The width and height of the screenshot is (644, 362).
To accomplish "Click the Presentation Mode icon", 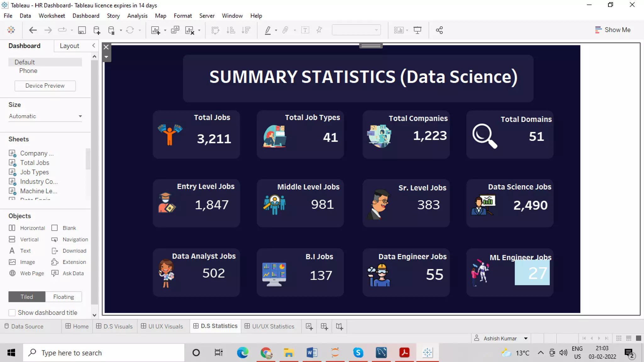I will pyautogui.click(x=417, y=30).
